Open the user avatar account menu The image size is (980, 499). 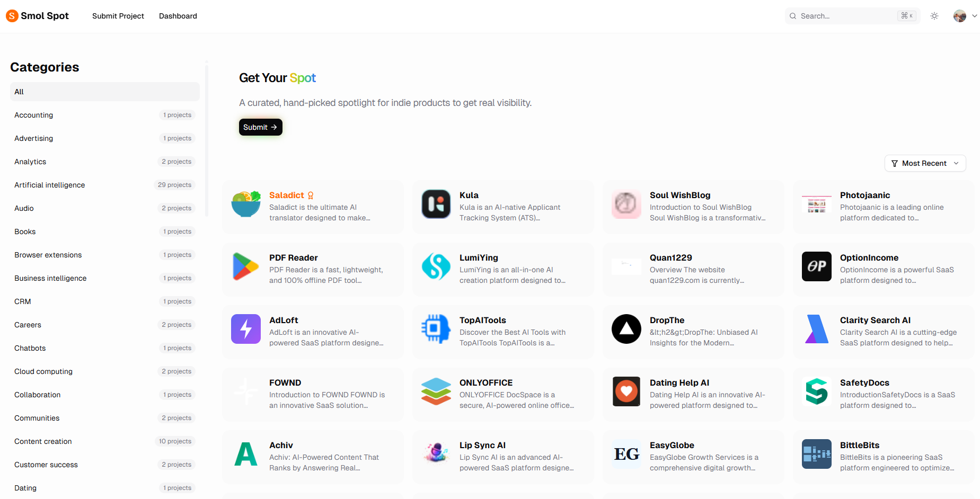[960, 16]
